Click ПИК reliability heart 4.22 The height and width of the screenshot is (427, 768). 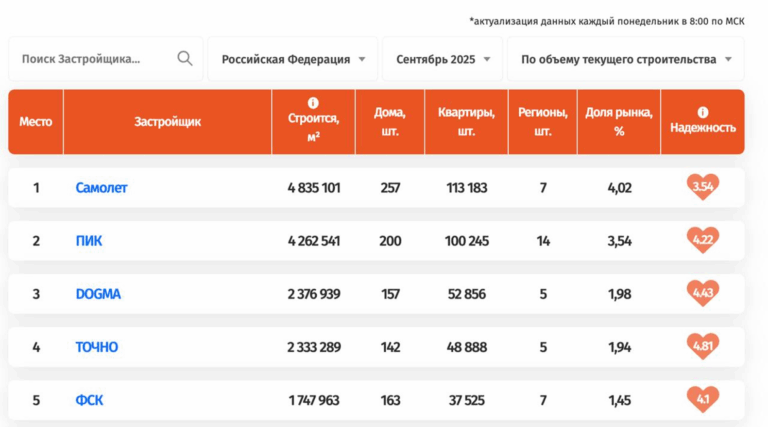(x=703, y=240)
